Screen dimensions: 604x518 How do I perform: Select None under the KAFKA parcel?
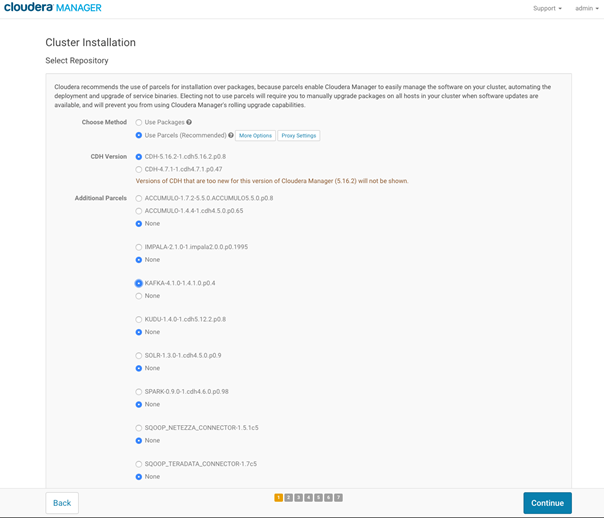(x=139, y=296)
